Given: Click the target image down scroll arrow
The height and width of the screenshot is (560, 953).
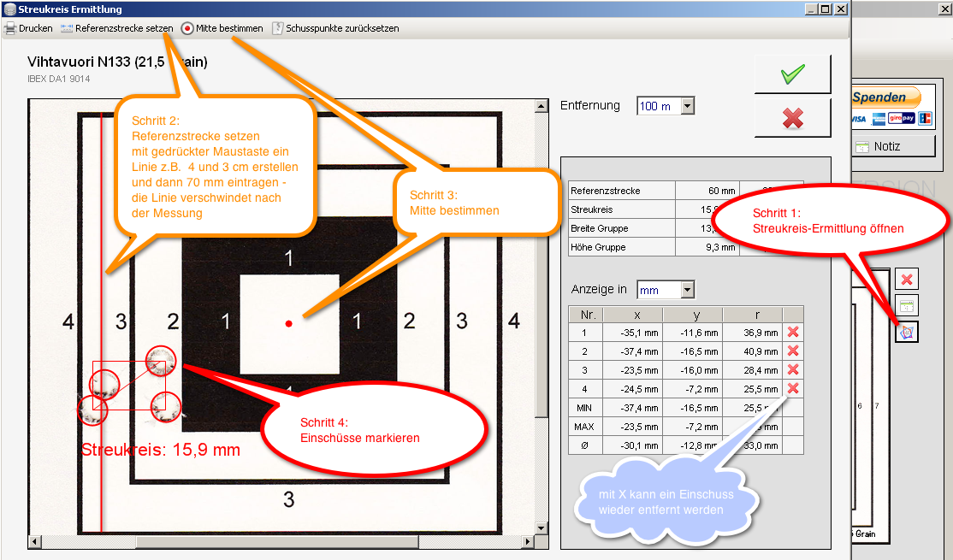Looking at the screenshot, I should [x=542, y=528].
